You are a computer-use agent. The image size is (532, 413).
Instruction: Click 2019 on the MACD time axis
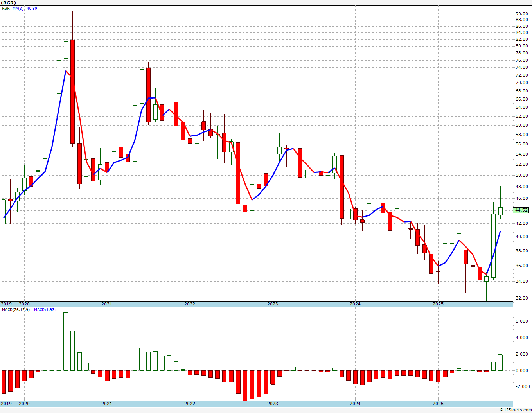point(6,403)
